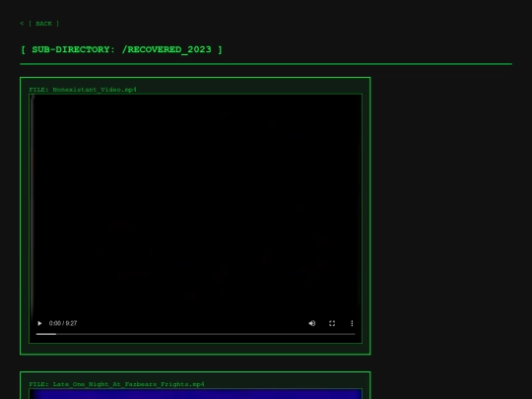Click the Nonexistant_Video progress bar
The width and height of the screenshot is (532, 399).
[x=196, y=334]
